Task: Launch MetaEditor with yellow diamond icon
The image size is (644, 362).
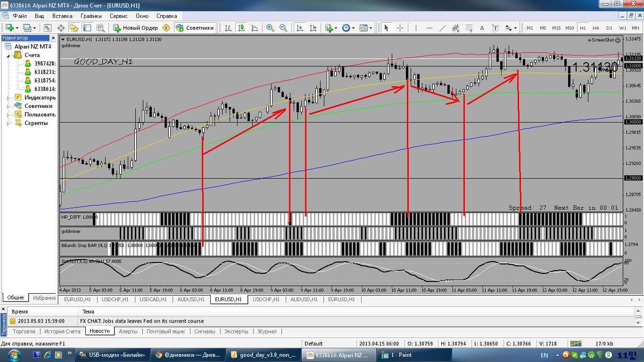Action: (166, 28)
